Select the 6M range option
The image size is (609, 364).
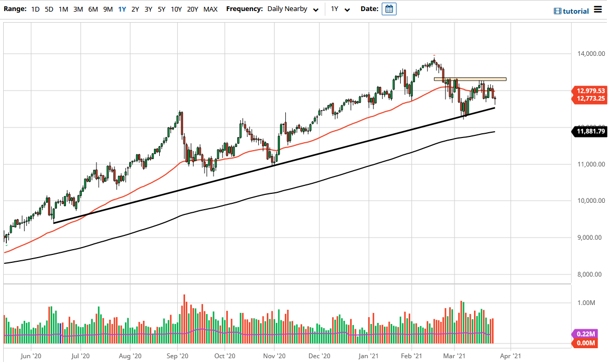[x=93, y=9]
